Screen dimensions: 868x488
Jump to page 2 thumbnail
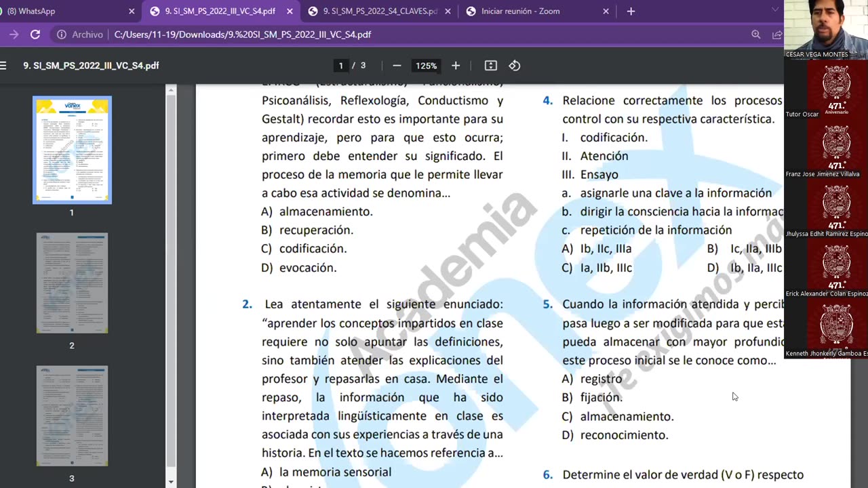click(72, 283)
